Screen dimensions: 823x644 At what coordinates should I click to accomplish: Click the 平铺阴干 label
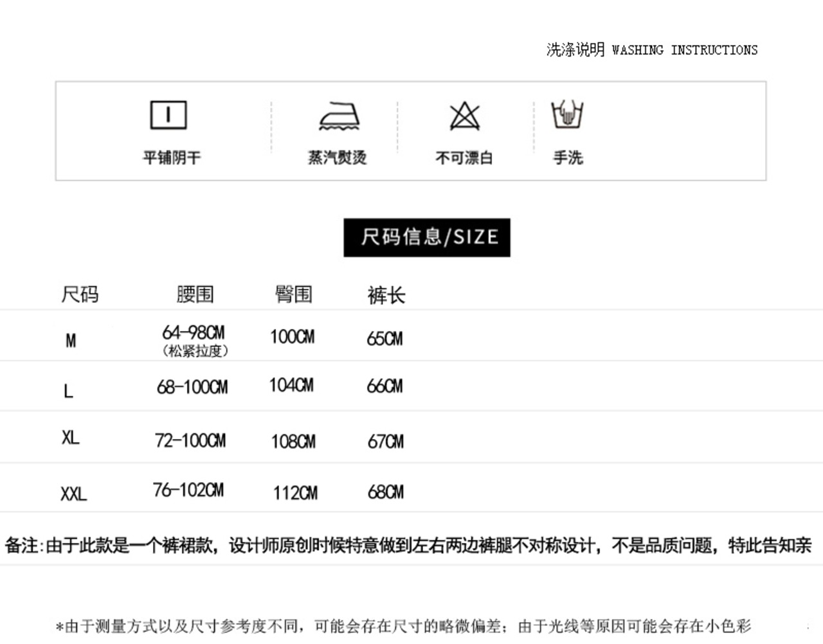172,157
